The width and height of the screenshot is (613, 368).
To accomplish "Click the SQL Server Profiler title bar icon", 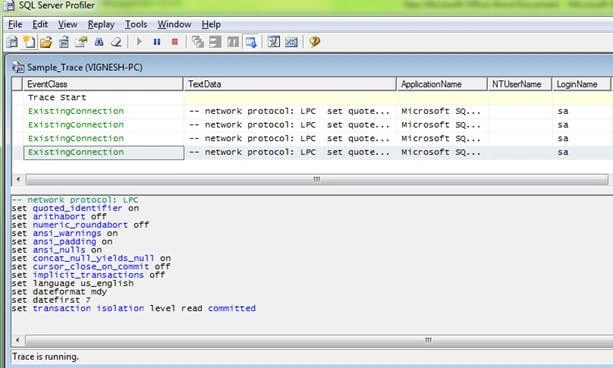I will [x=9, y=5].
